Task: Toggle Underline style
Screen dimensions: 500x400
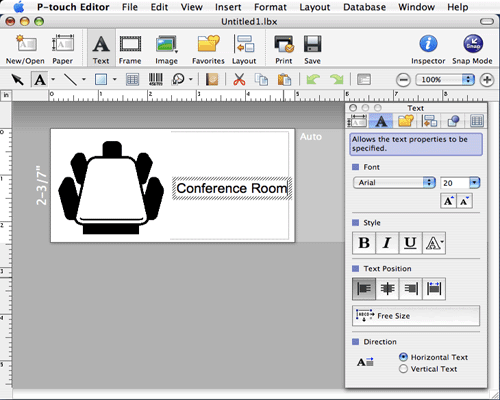Action: (x=410, y=243)
